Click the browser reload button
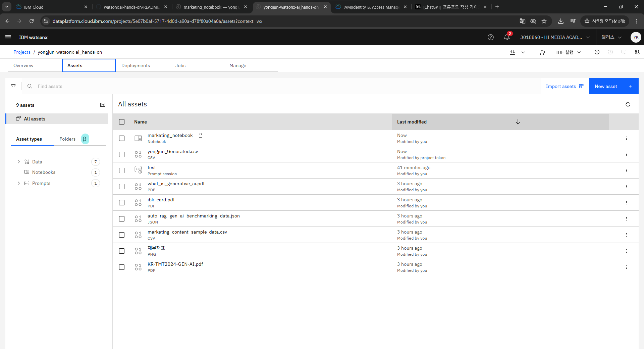The image size is (644, 349). pyautogui.click(x=32, y=21)
